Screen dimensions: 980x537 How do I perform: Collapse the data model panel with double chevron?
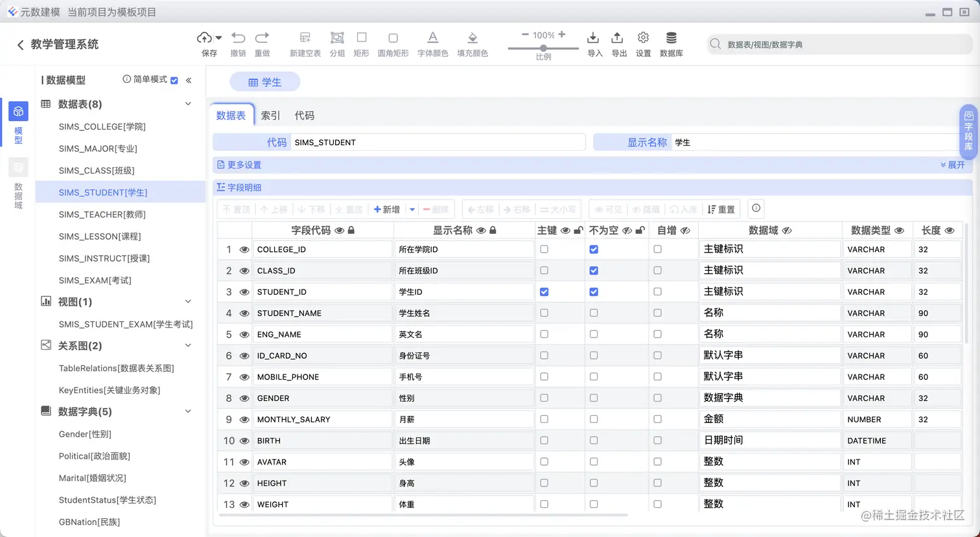coord(189,80)
